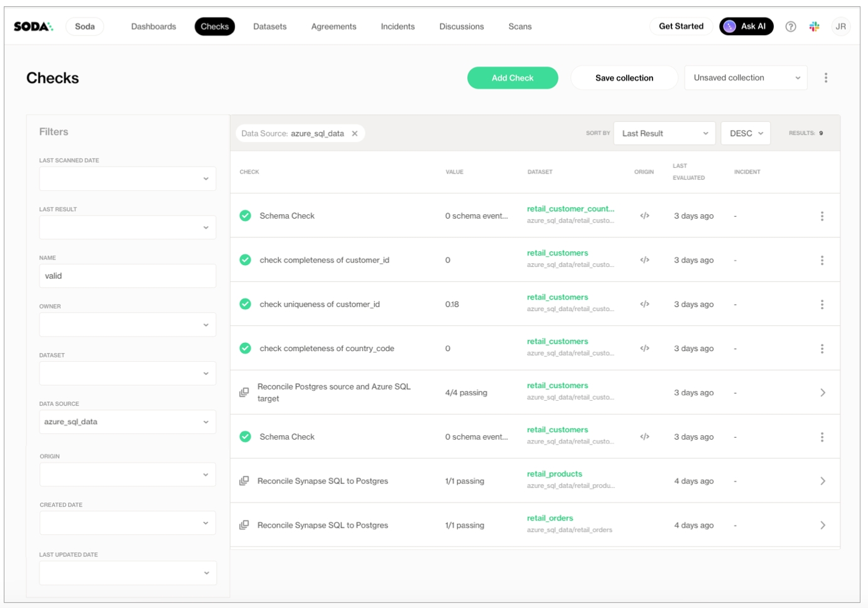Viewport: 868px width, 608px height.
Task: Click the JR user avatar
Action: coord(840,26)
